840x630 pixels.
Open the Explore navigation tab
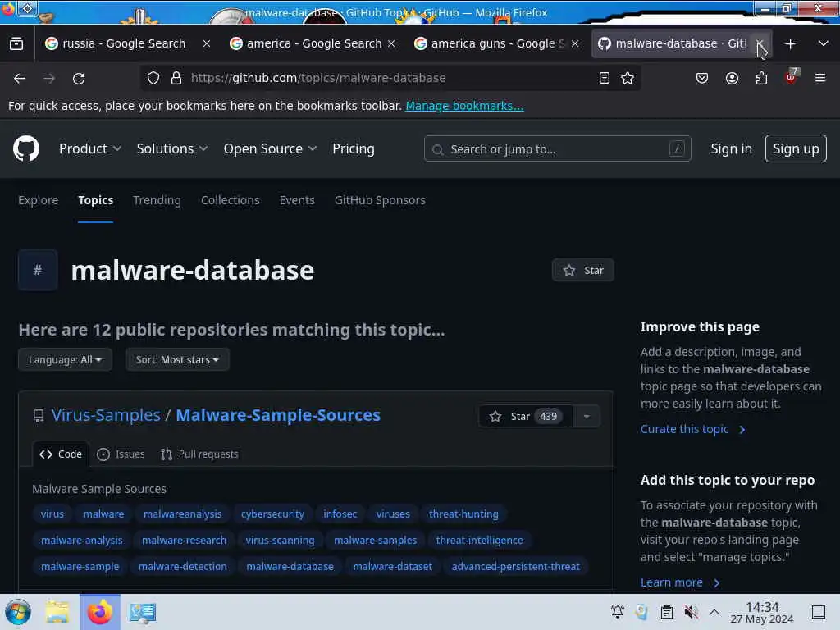click(38, 200)
